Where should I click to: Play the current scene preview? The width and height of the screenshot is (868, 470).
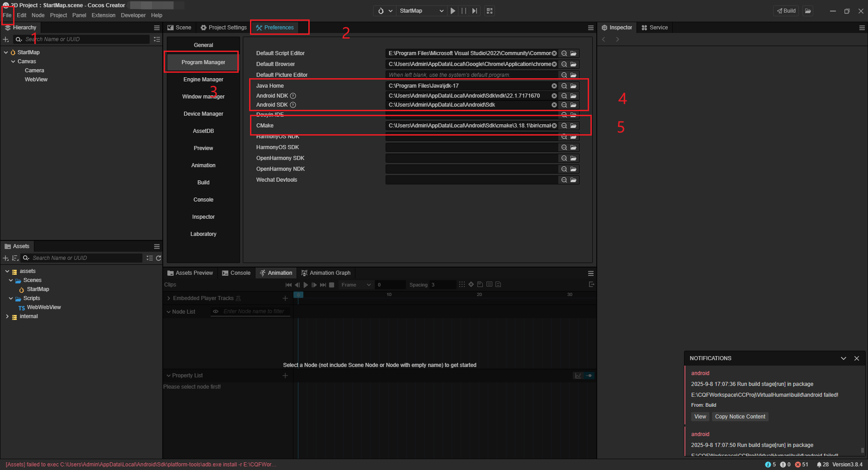click(x=453, y=11)
